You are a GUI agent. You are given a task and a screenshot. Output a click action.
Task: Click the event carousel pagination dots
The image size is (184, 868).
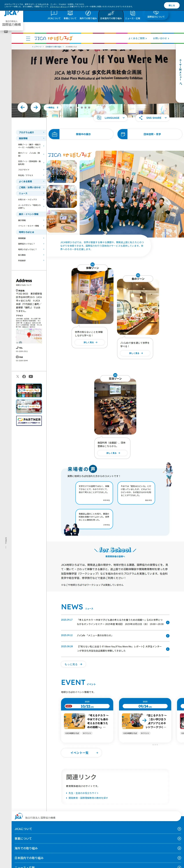tap(155, 745)
